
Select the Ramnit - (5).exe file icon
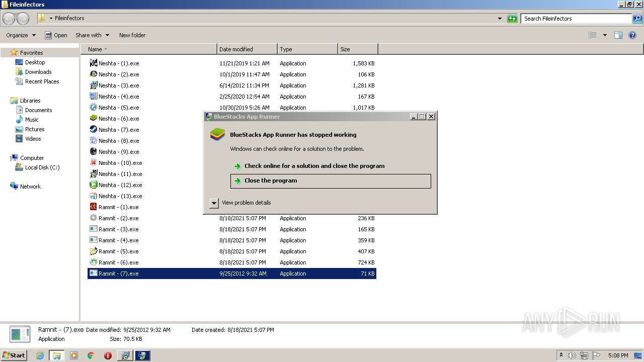[x=93, y=251]
